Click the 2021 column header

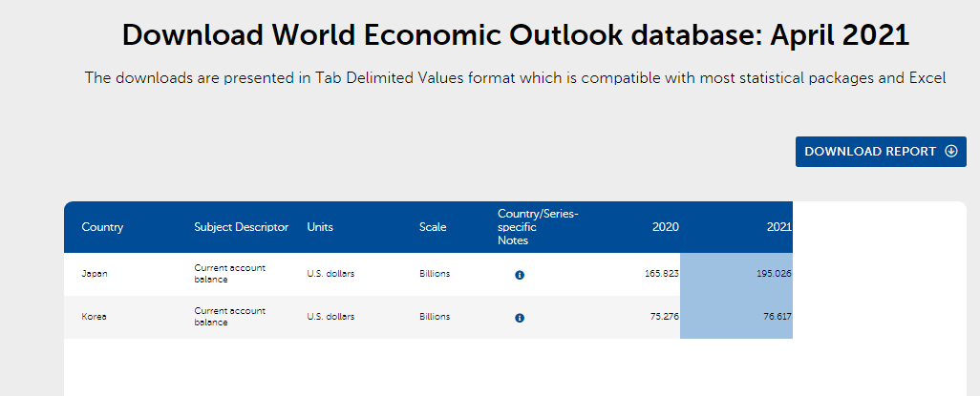click(779, 227)
